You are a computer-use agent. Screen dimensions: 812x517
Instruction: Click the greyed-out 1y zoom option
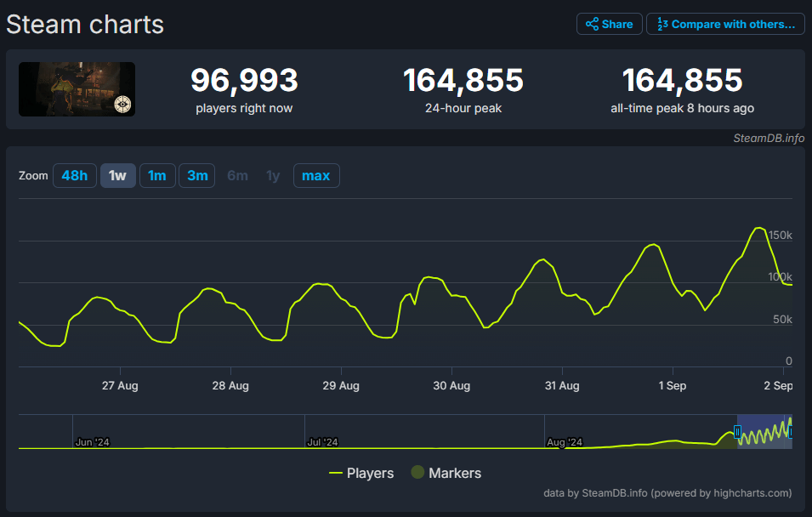click(273, 176)
